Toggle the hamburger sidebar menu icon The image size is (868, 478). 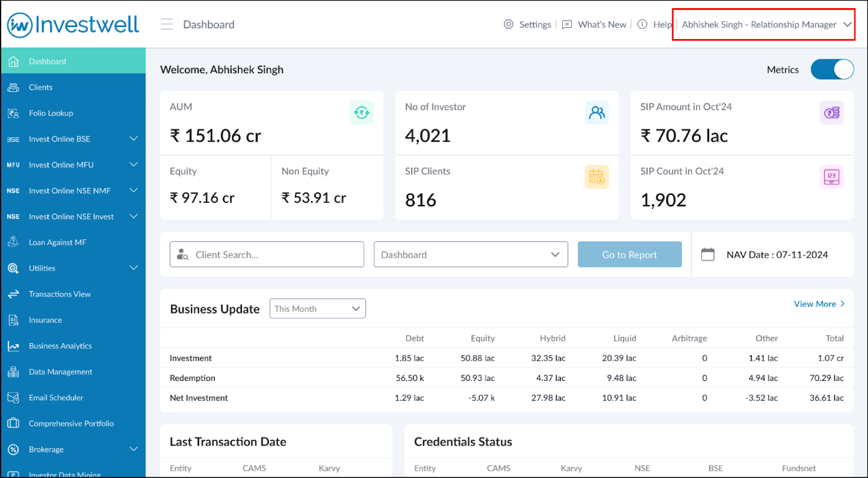167,24
